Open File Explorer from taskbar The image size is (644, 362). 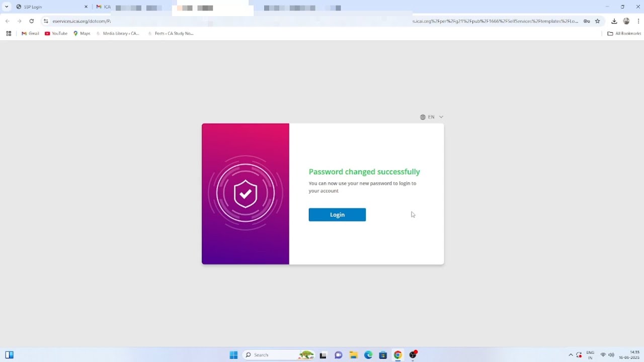[353, 355]
